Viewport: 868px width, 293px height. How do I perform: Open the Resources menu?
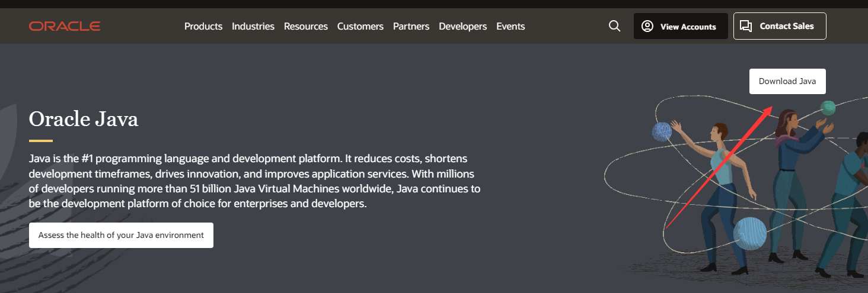(306, 26)
